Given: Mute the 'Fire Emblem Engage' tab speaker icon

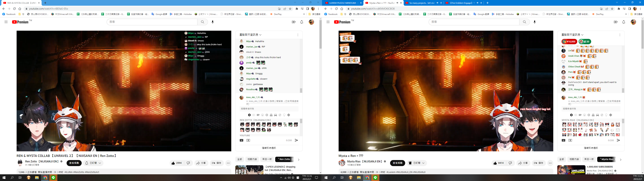Looking at the screenshot, I should point(477,3).
